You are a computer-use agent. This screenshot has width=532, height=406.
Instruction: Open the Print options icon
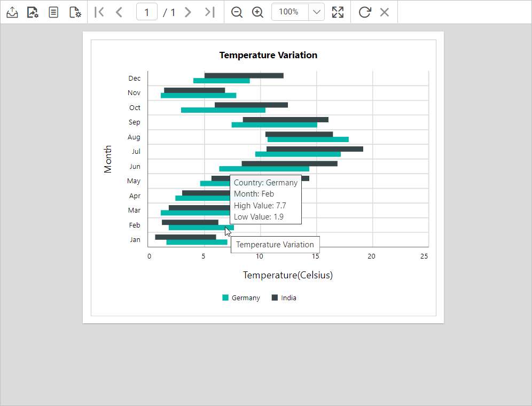(33, 12)
